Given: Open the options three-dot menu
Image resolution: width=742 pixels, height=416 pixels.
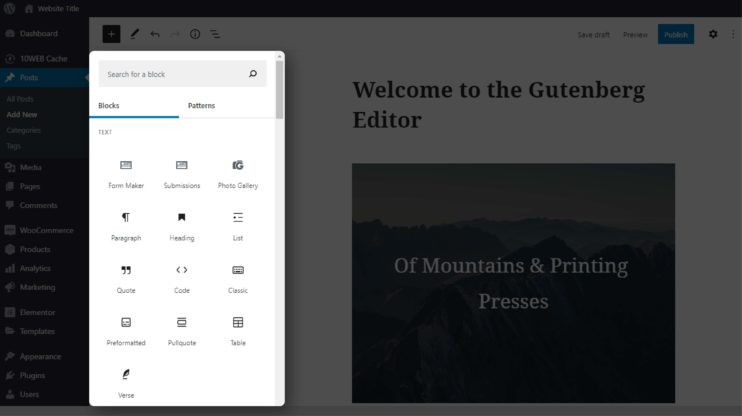Looking at the screenshot, I should pos(733,34).
